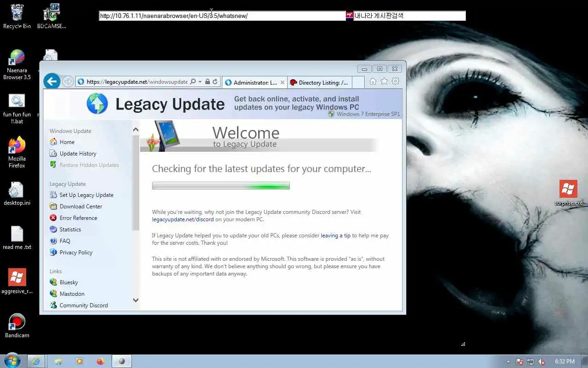Click the Home house icon in sidebar
This screenshot has height=368, width=588.
[53, 142]
